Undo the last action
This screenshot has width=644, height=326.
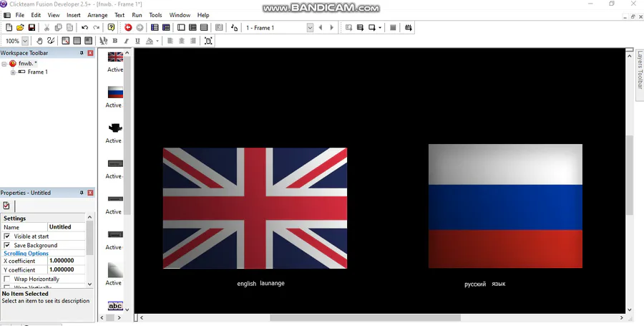[84, 27]
